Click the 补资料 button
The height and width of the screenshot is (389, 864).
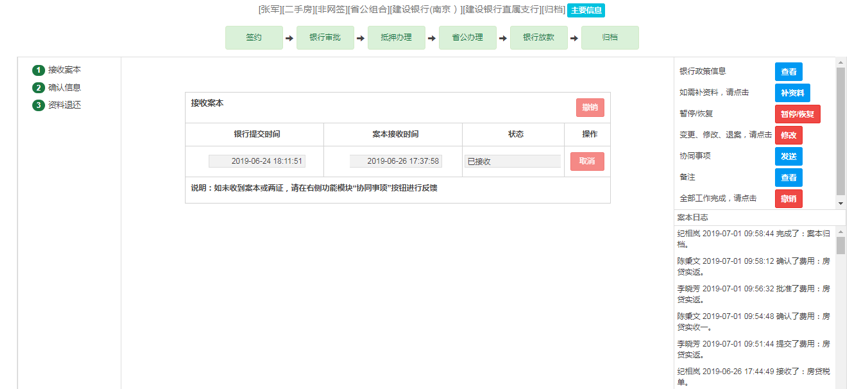click(x=793, y=93)
